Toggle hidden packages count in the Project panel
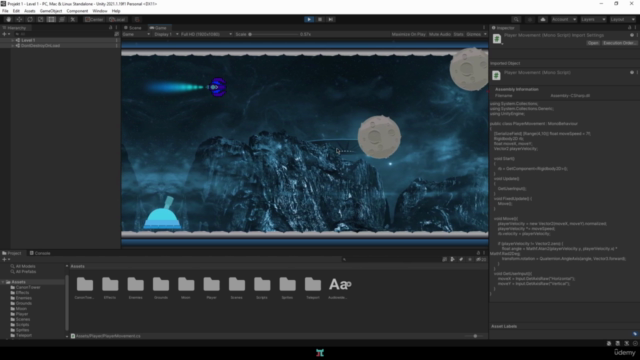Screen dimensions: 640x360 (482, 259)
